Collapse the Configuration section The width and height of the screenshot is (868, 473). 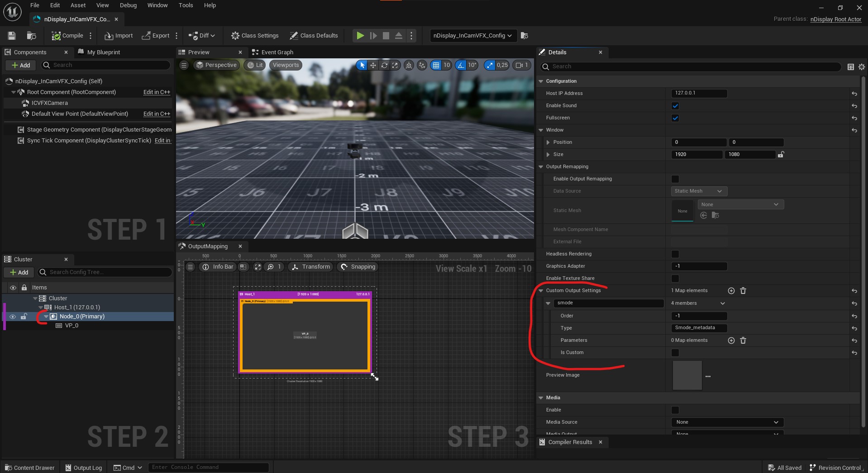[541, 81]
